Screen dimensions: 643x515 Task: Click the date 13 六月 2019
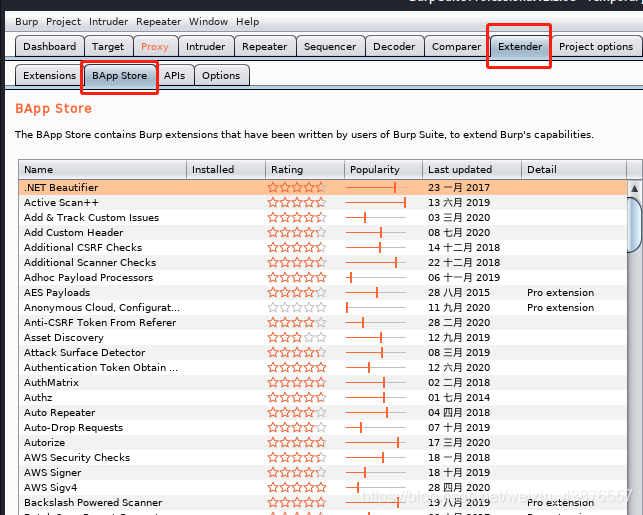tap(459, 203)
